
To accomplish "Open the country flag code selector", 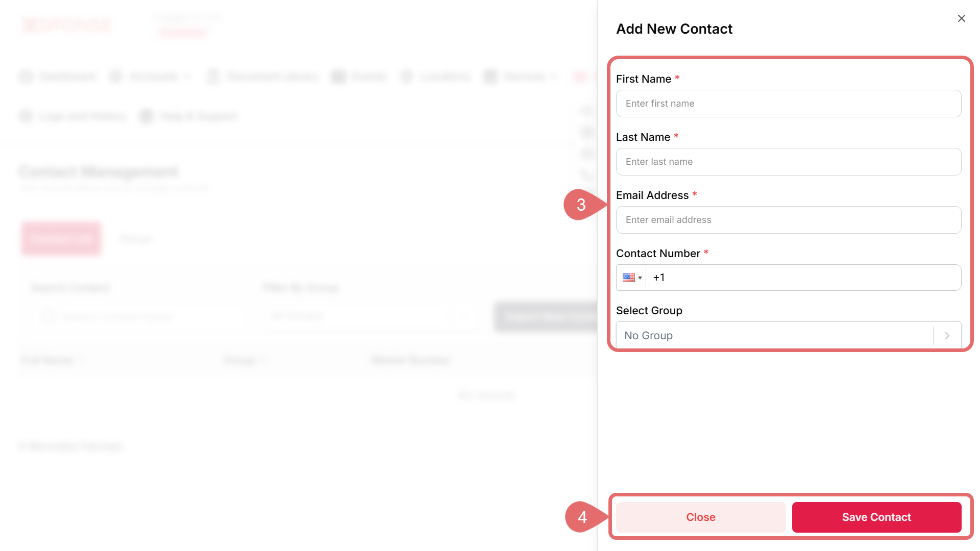I will point(631,278).
